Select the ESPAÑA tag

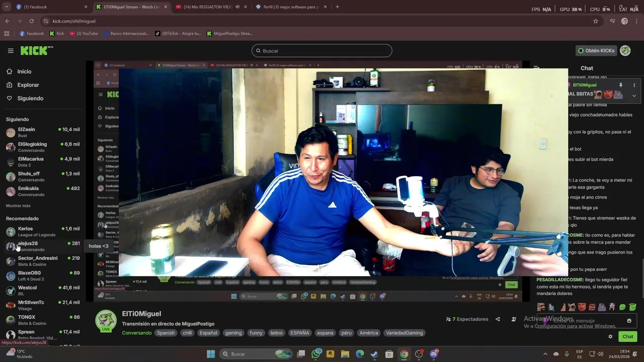tap(300, 333)
